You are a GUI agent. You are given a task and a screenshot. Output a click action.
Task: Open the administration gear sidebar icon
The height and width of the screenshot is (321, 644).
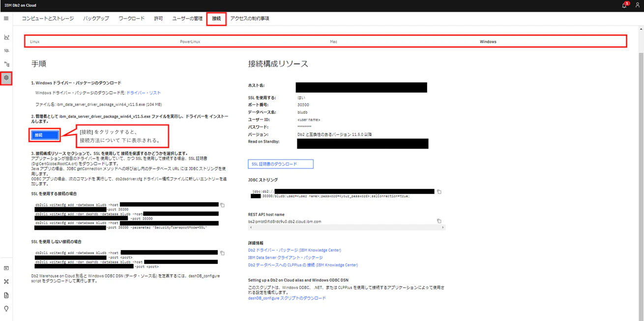click(6, 78)
